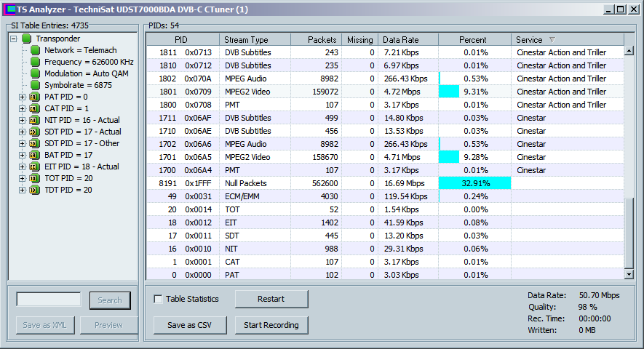Click the PID list scroll up arrow
This screenshot has width=644, height=349.
point(629,52)
